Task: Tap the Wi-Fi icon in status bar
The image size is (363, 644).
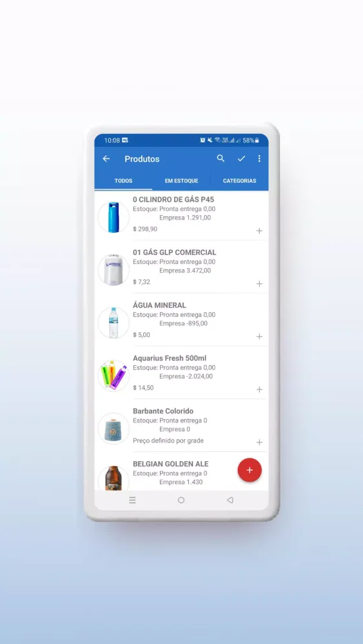Action: click(x=217, y=140)
